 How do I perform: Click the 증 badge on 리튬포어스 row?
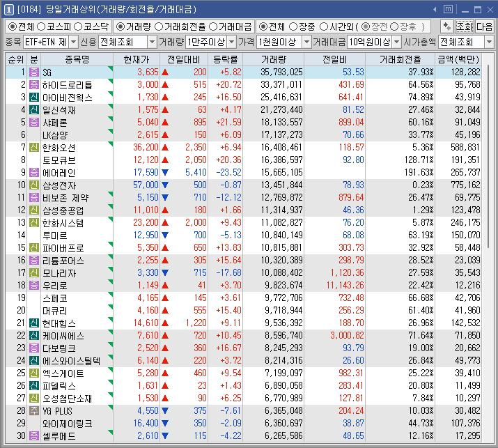click(34, 260)
